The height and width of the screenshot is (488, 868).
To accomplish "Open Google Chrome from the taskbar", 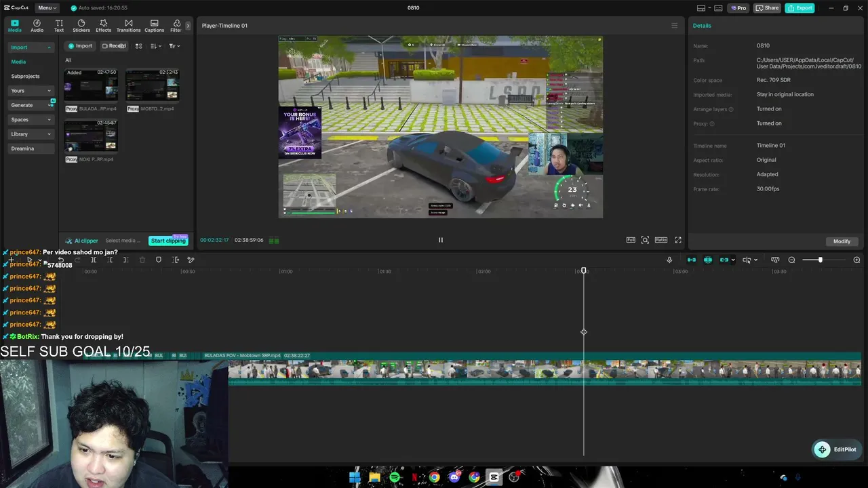I will click(435, 477).
